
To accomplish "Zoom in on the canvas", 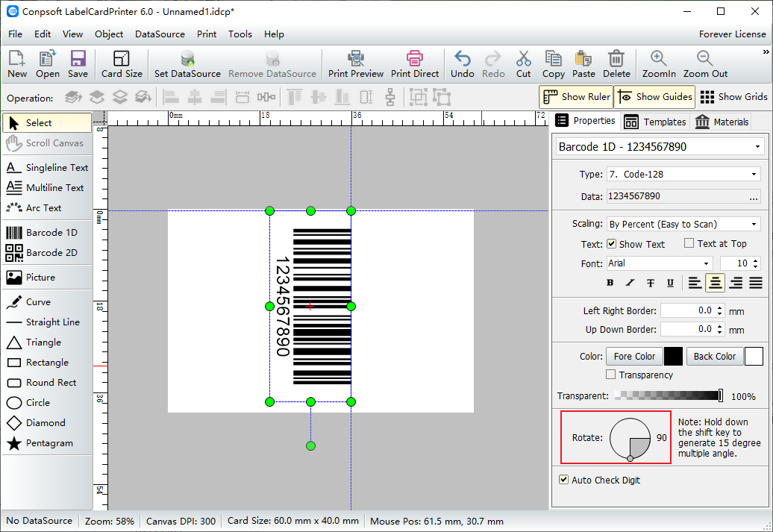I will click(659, 64).
